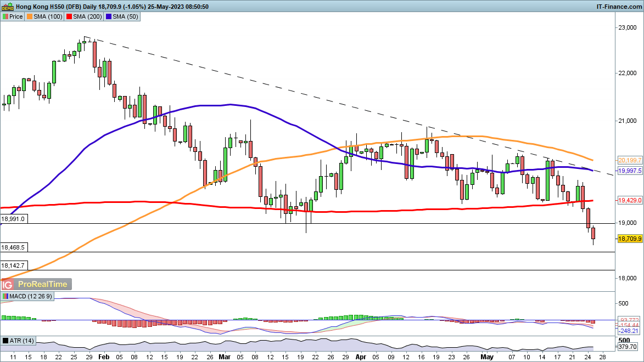Click the May month marker on time axis
Viewport: 644px width, 362px height.
pyautogui.click(x=486, y=357)
